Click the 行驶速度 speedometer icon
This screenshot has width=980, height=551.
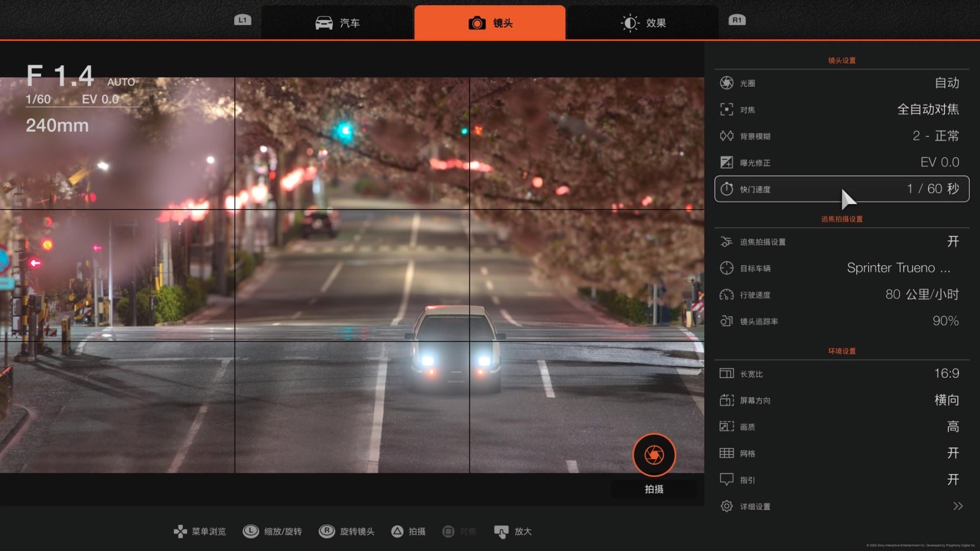point(726,295)
